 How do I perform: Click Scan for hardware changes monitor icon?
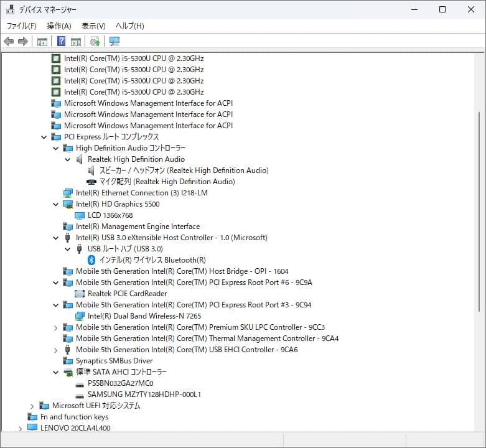114,41
